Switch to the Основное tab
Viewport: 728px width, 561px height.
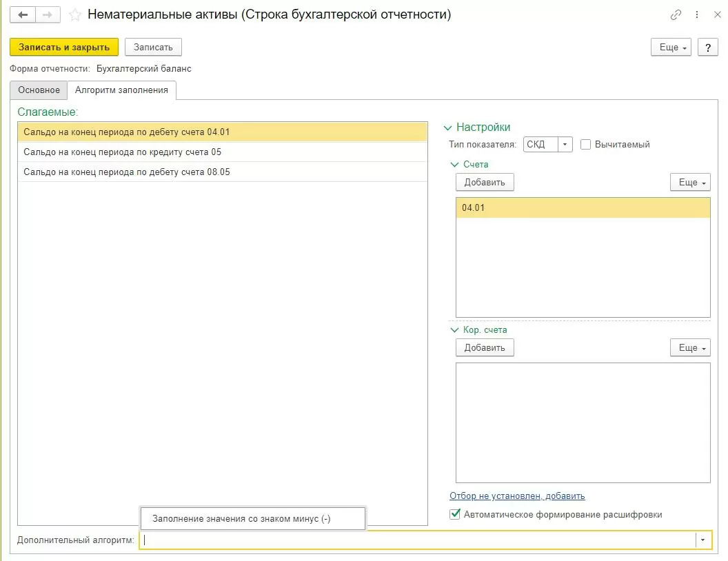coord(39,90)
